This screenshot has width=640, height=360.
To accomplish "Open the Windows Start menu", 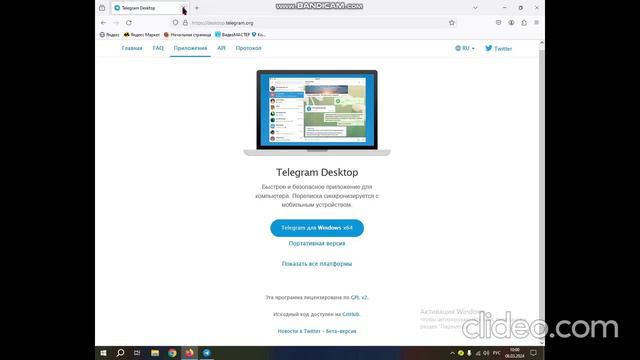I will pyautogui.click(x=103, y=353).
